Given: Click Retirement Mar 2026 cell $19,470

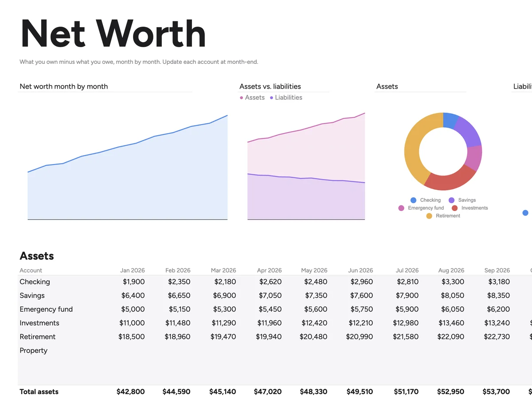Looking at the screenshot, I should pyautogui.click(x=223, y=337).
